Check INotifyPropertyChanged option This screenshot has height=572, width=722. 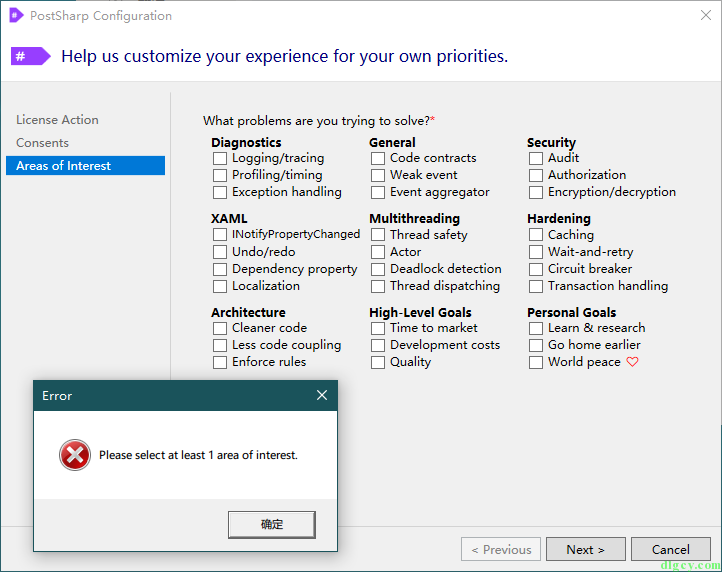tap(220, 235)
